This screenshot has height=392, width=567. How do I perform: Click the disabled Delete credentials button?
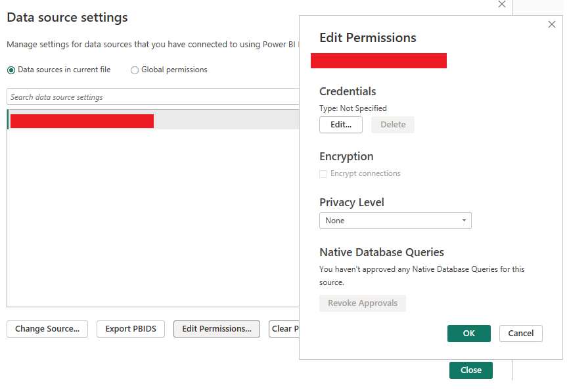coord(393,125)
